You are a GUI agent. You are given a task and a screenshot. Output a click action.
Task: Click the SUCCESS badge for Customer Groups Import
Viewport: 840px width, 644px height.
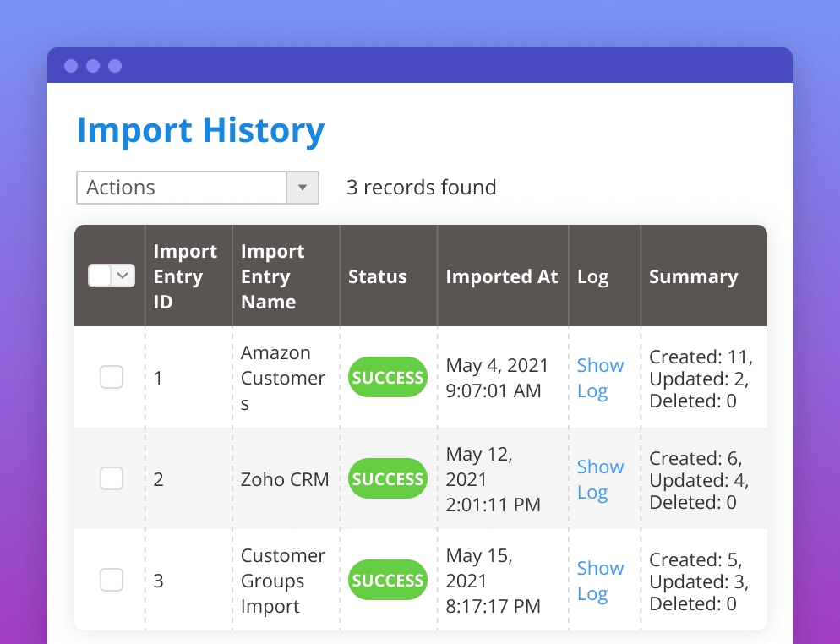[x=387, y=580]
